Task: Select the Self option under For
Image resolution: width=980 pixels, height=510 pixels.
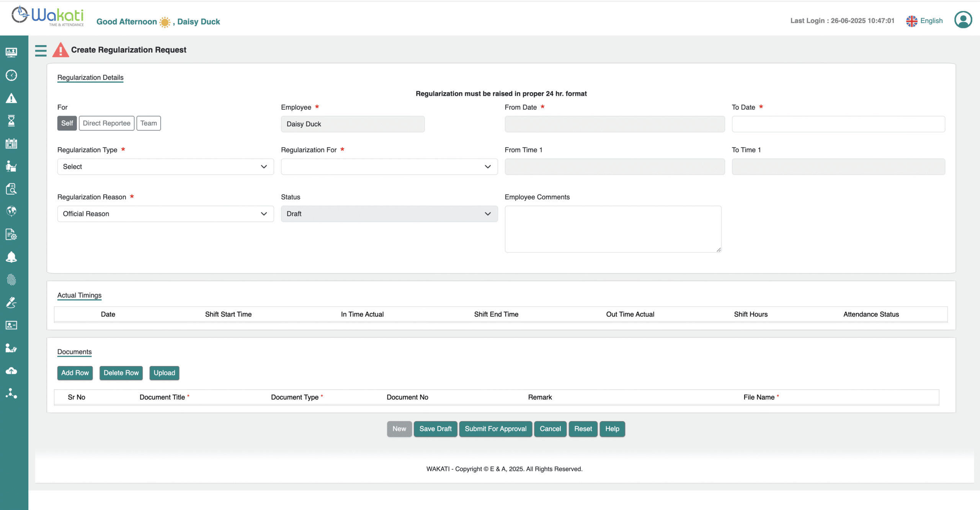Action: tap(67, 123)
